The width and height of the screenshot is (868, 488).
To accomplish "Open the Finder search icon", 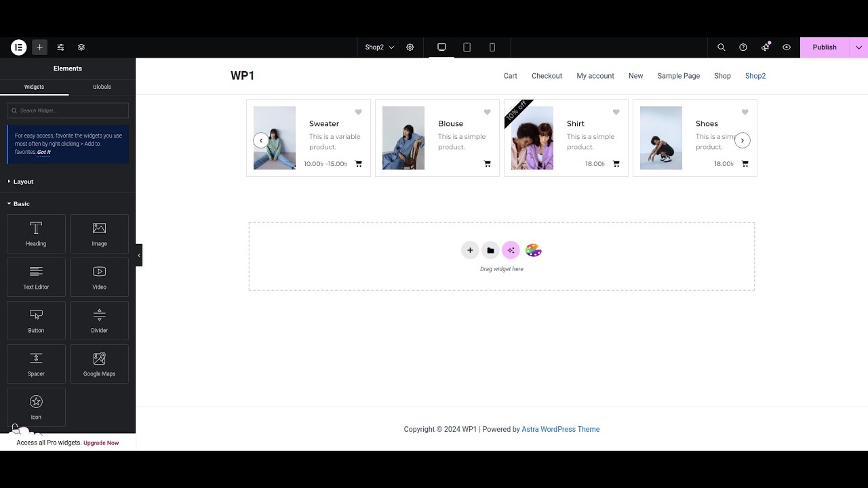I will coord(722,47).
